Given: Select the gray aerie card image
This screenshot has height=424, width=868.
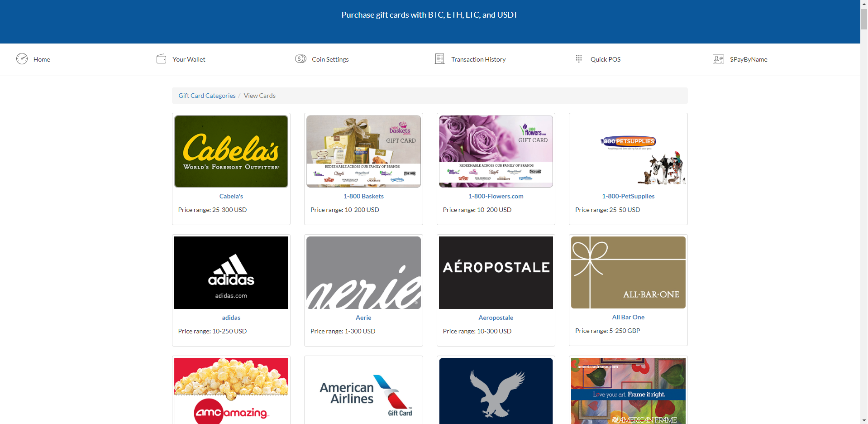Looking at the screenshot, I should pyautogui.click(x=363, y=273).
